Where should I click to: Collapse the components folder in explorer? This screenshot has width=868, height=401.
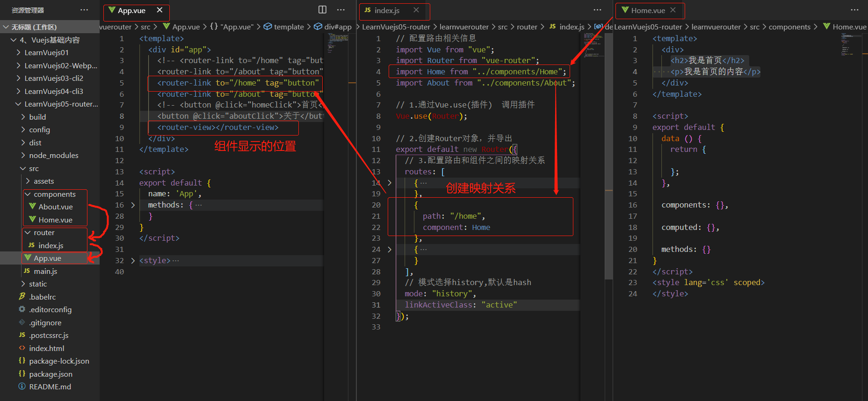click(x=28, y=194)
